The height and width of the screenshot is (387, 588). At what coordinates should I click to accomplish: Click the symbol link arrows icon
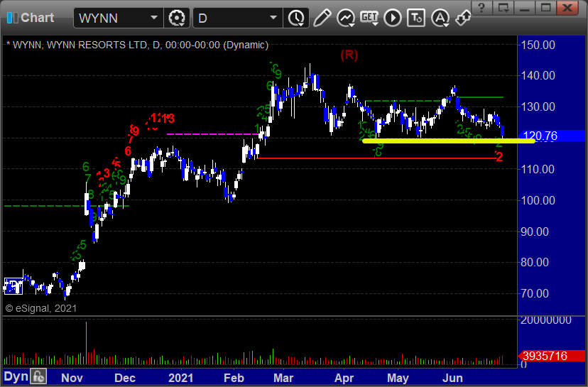463,18
